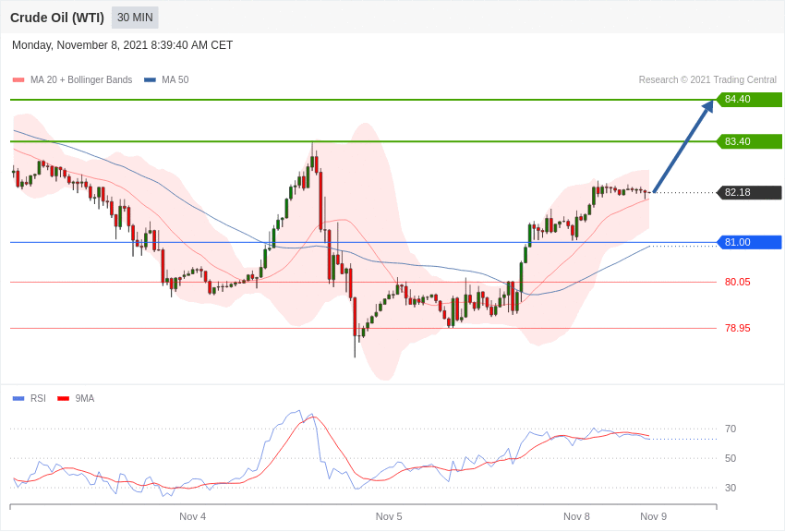Screen dimensions: 785x532
Task: Click the 82.18 current price tag
Action: [750, 192]
